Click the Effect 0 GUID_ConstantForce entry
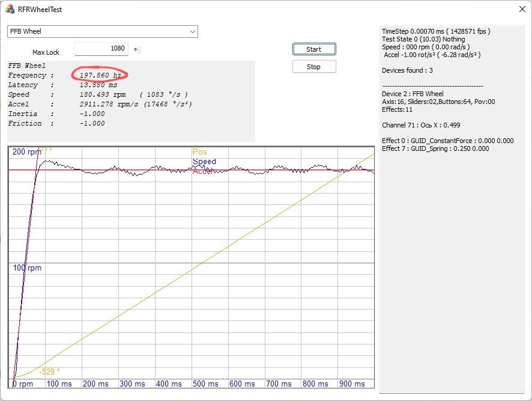Viewport: 532px width, 401px height. (447, 141)
